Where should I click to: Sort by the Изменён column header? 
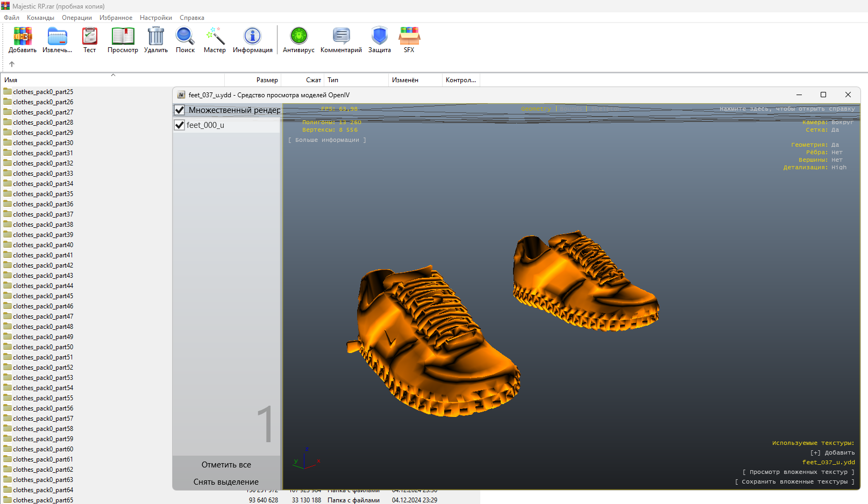[x=415, y=80]
